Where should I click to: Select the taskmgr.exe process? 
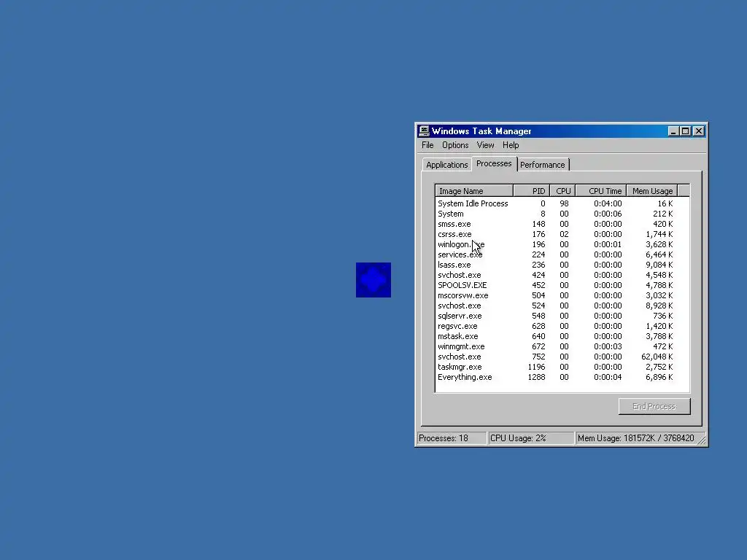coord(562,367)
